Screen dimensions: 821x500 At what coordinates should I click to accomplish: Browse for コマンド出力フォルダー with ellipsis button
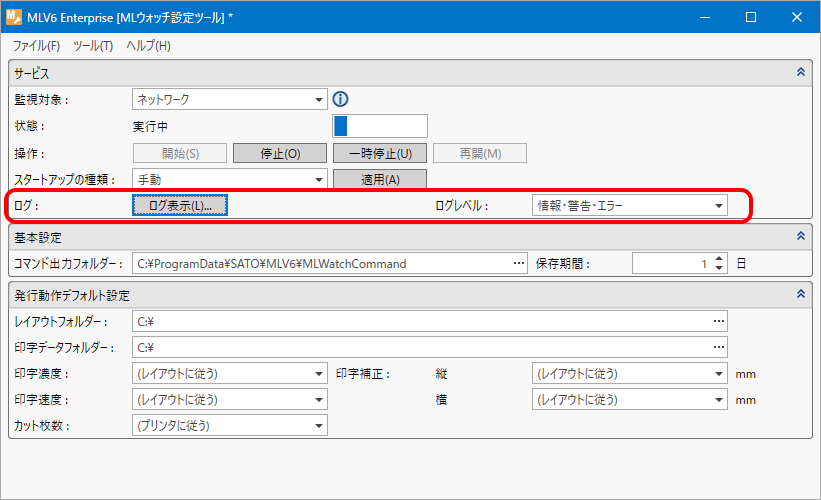tap(519, 263)
